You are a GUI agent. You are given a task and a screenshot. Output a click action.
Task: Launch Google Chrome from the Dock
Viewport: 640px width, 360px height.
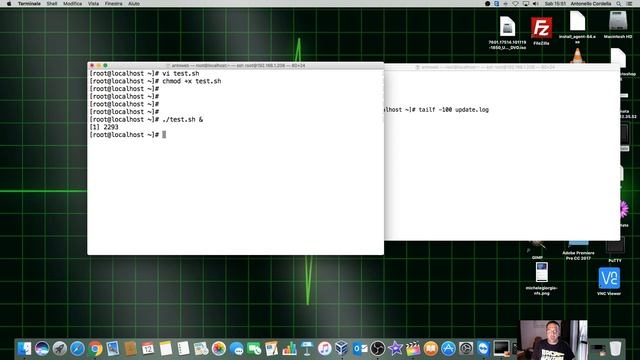(95, 349)
